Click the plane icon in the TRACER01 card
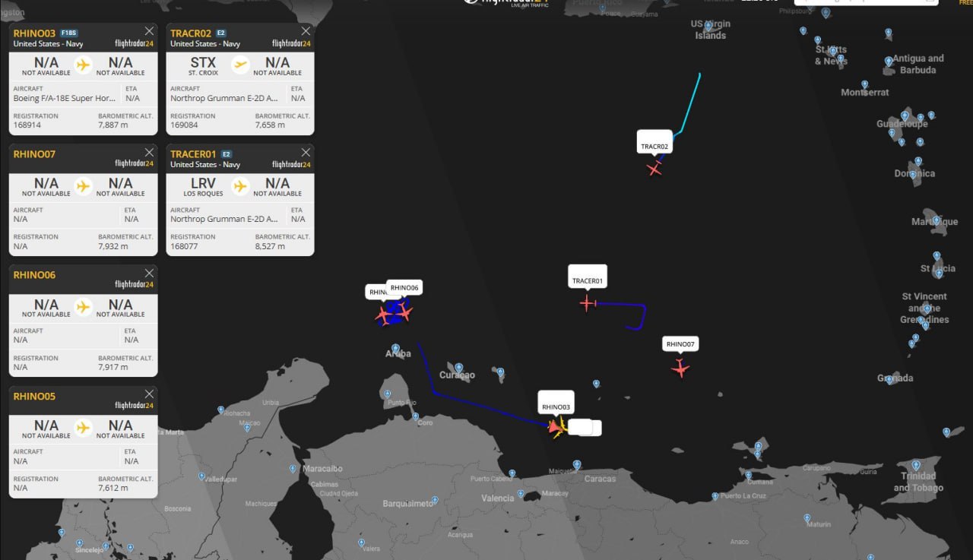The width and height of the screenshot is (973, 560). pyautogui.click(x=240, y=185)
